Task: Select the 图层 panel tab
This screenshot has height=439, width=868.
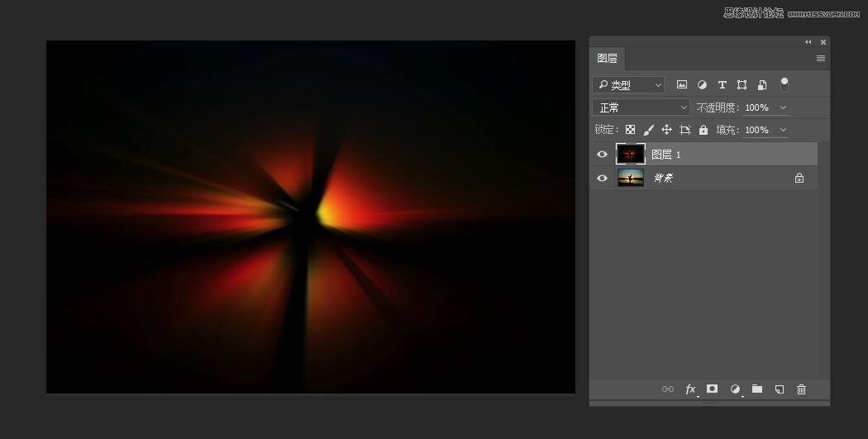Action: 607,58
